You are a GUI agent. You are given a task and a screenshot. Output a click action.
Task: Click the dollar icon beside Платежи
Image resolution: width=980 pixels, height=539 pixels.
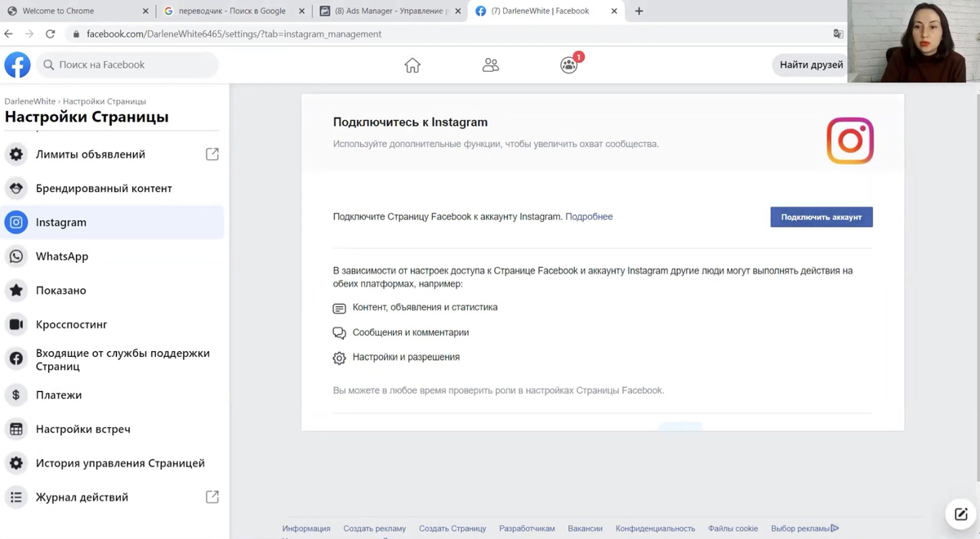pyautogui.click(x=16, y=395)
